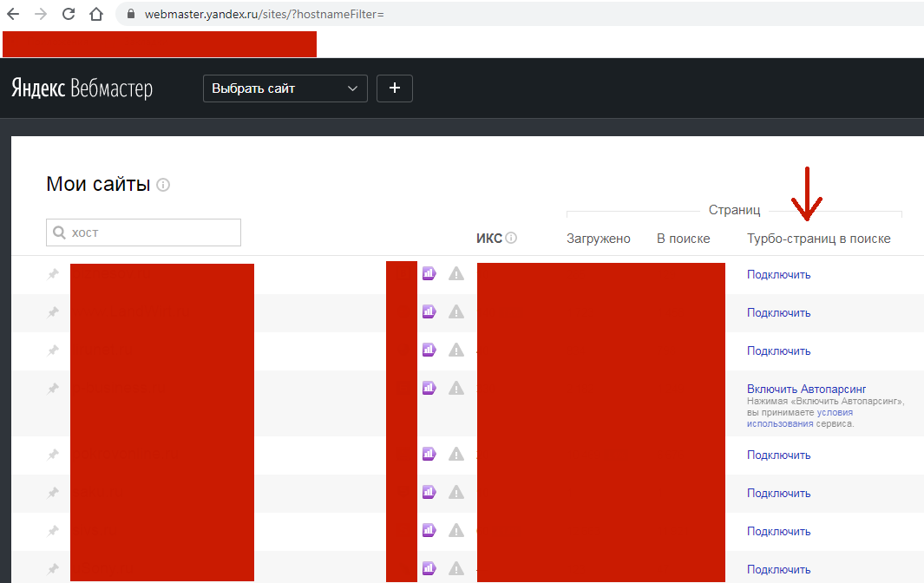924x583 pixels.
Task: Reload the page with the refresh icon
Action: [69, 14]
